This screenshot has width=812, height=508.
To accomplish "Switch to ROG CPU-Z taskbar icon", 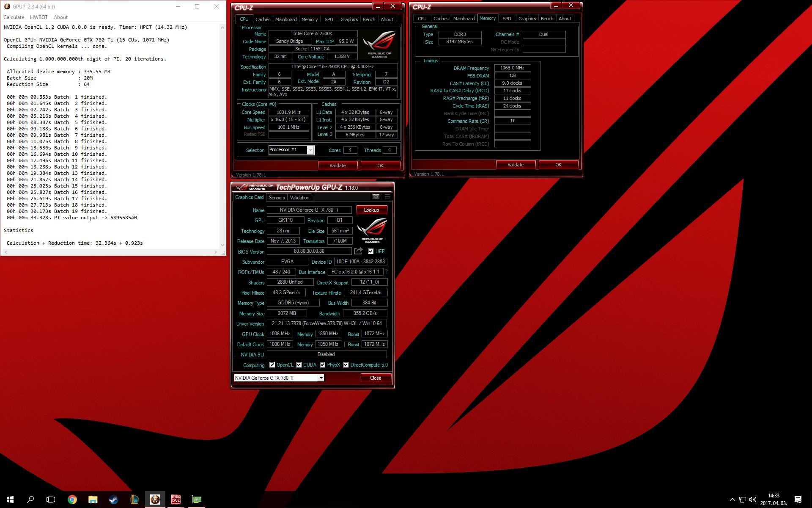I will coord(176,500).
